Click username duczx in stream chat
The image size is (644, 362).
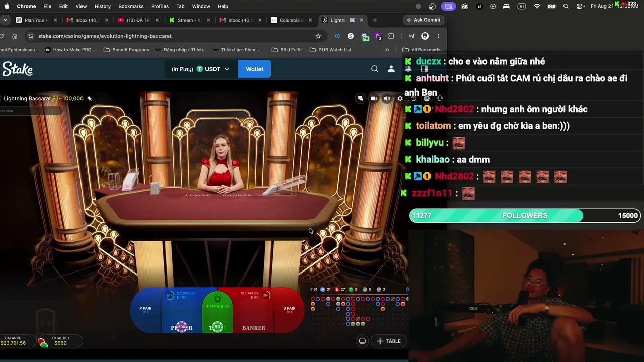point(429,61)
